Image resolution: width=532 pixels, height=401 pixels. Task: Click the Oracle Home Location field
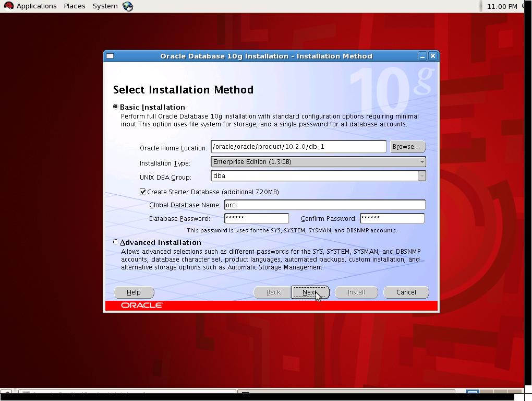(298, 147)
